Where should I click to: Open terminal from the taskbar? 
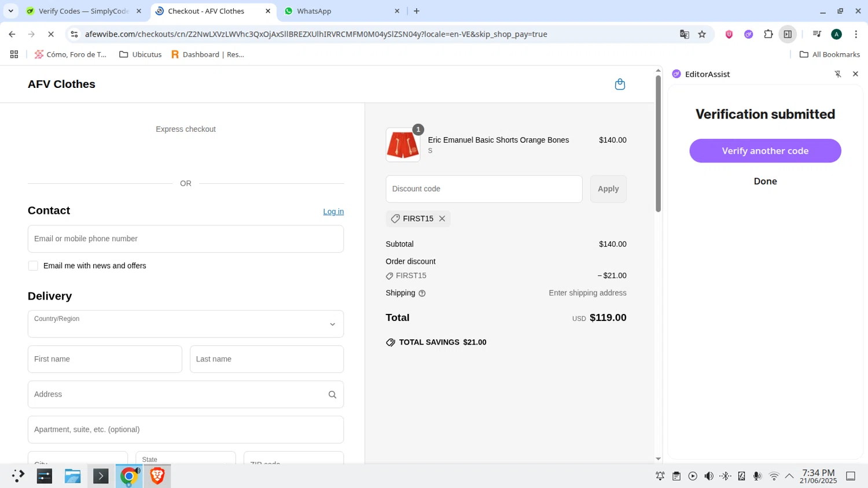[x=101, y=476]
